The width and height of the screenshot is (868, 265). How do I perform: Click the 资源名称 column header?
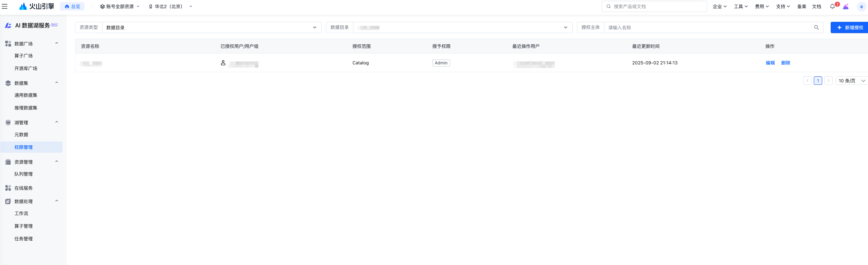tap(90, 46)
